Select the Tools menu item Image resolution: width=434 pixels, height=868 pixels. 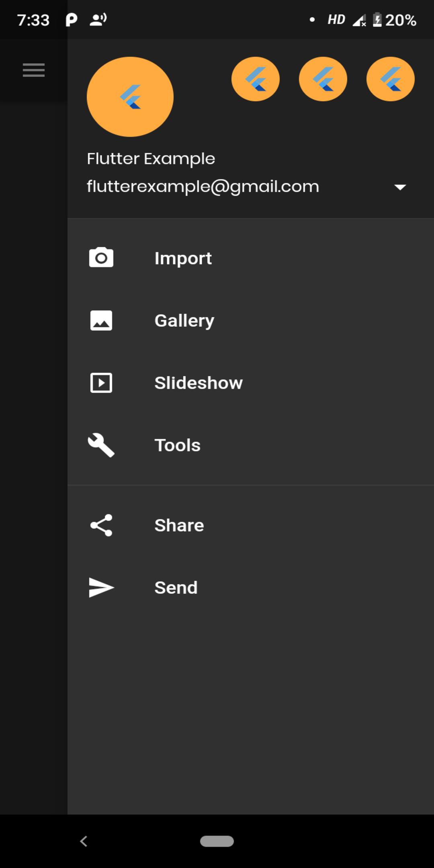251,445
